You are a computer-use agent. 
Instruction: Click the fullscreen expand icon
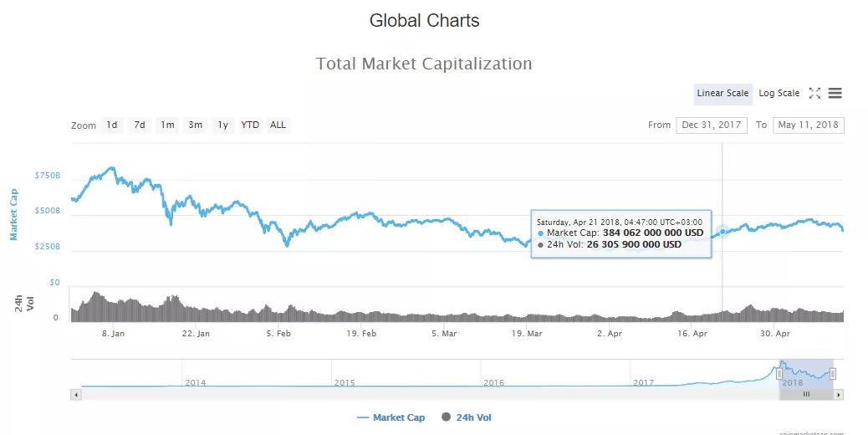814,94
